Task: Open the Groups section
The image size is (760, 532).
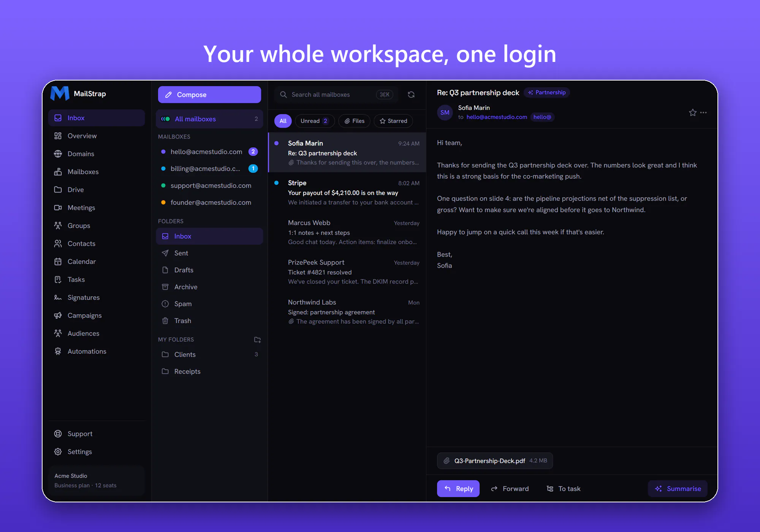Action: pos(97,226)
